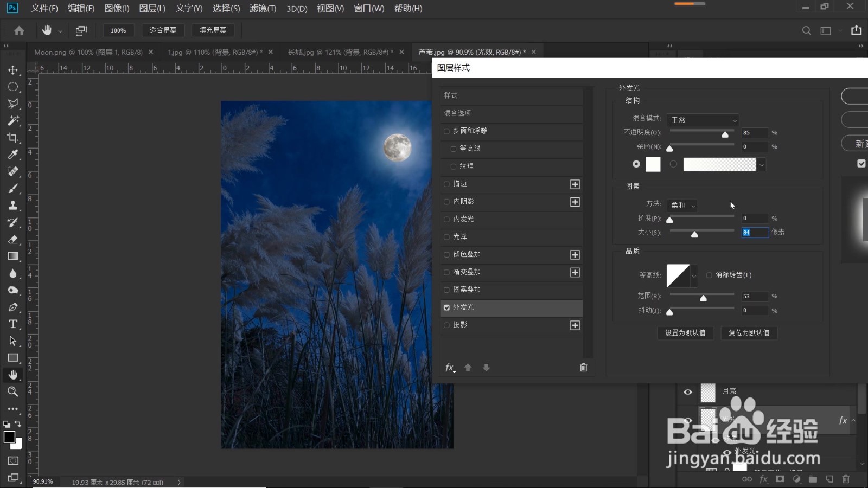Switch to the 长城.jpg document tab

click(x=341, y=52)
